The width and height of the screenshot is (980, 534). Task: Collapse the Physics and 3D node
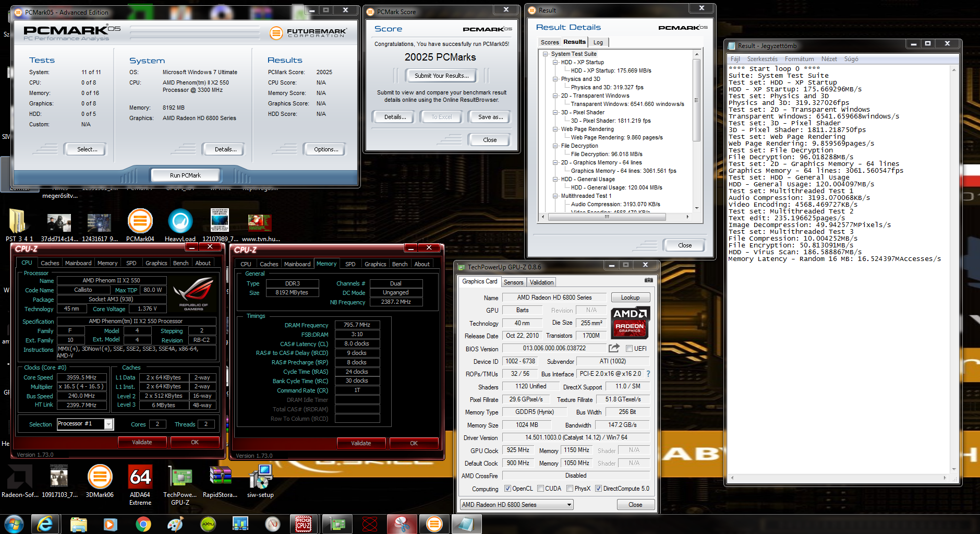pyautogui.click(x=555, y=79)
